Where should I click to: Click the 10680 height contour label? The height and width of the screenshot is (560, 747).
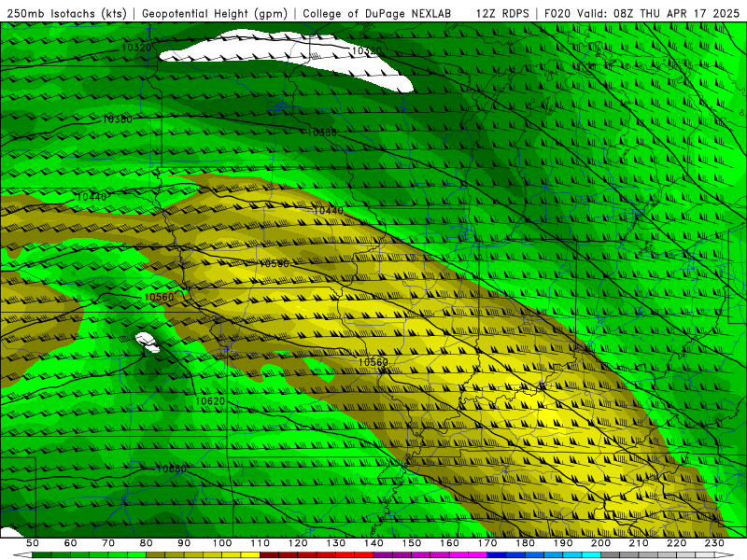click(x=172, y=469)
